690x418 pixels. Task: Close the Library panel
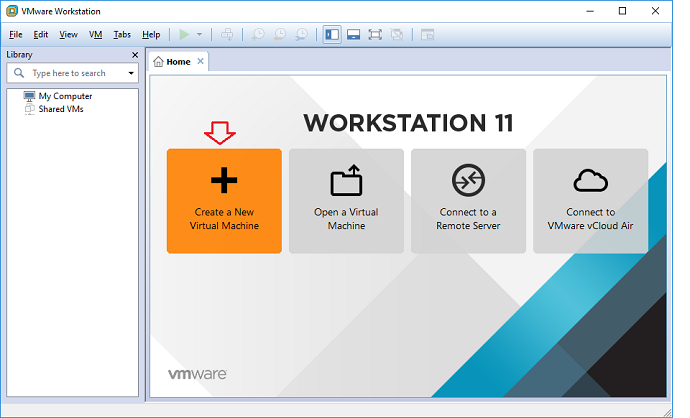(135, 55)
